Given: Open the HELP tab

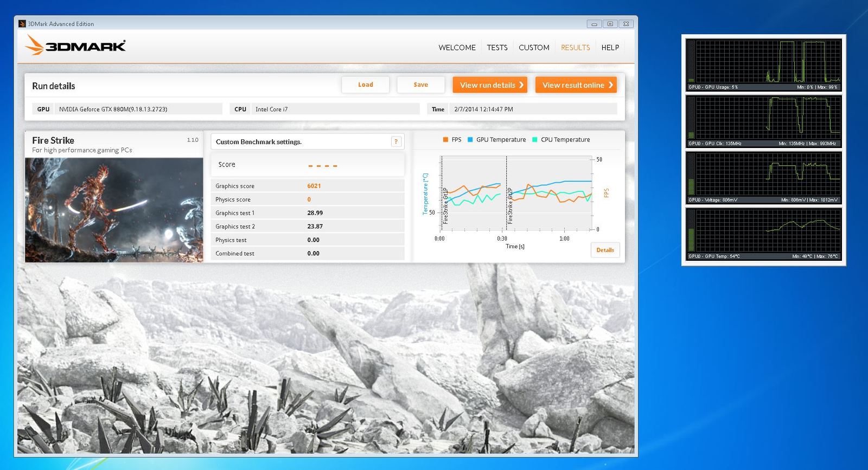Looking at the screenshot, I should 610,48.
